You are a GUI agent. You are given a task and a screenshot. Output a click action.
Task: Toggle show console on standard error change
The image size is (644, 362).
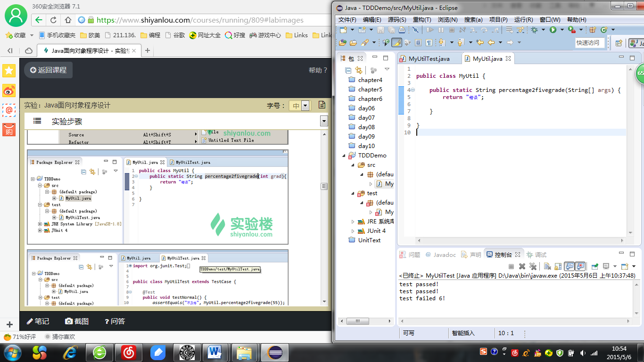(580, 266)
